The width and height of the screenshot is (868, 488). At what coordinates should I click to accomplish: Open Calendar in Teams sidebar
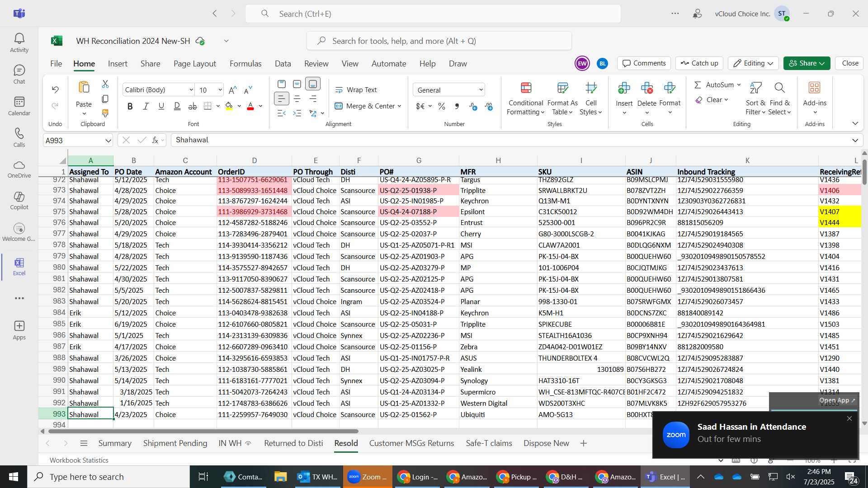click(x=19, y=106)
